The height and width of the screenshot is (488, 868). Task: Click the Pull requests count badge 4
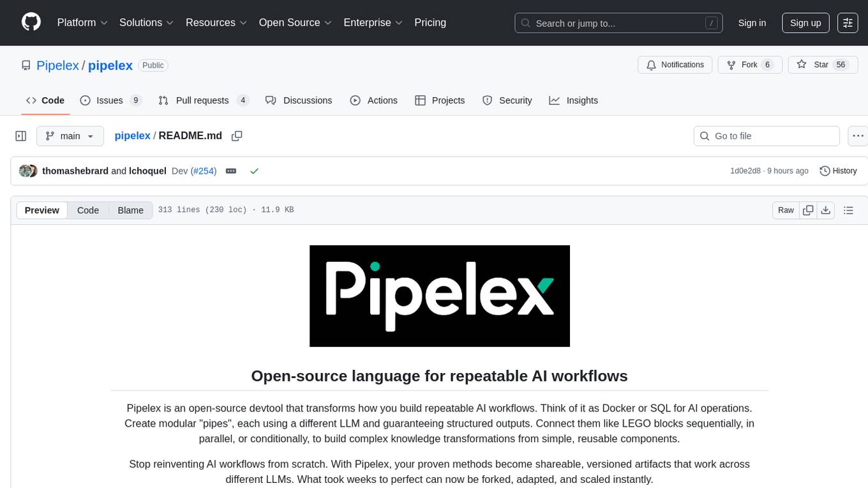pos(243,100)
